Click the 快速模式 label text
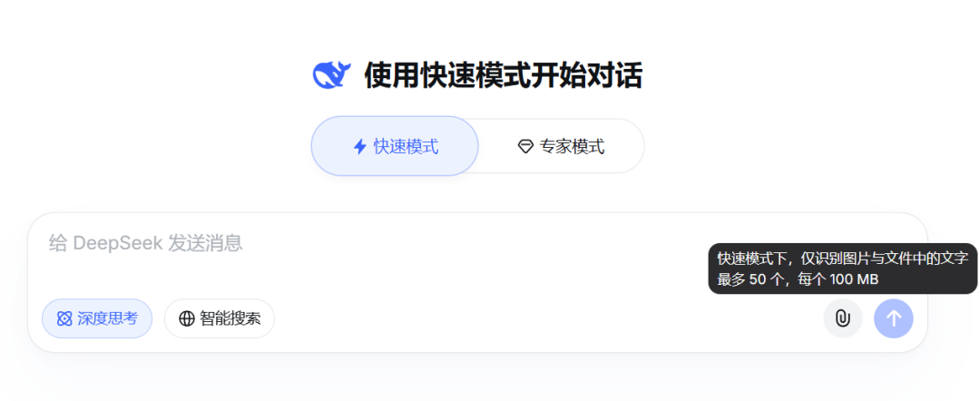980x401 pixels. [x=407, y=147]
